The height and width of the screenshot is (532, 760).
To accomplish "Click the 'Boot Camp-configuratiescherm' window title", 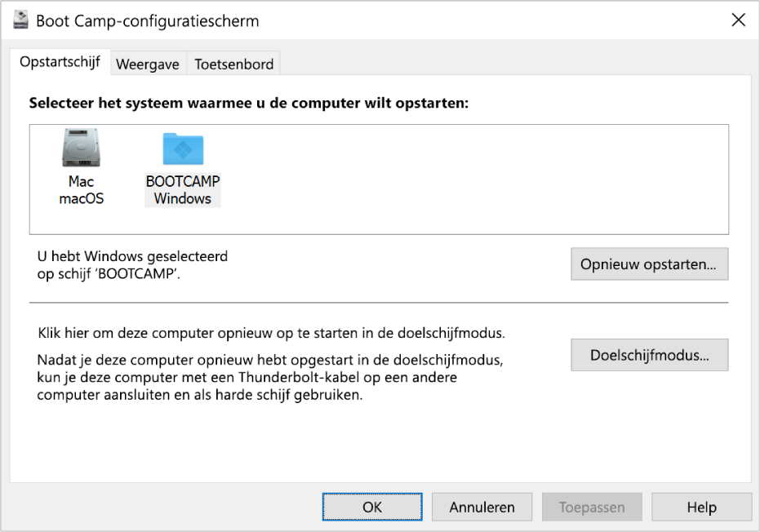I will coord(147,21).
